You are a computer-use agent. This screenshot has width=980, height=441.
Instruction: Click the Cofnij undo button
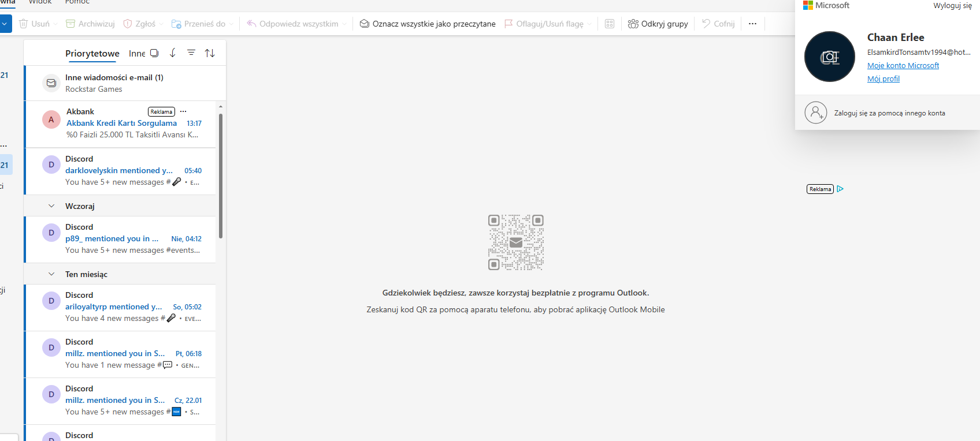(x=718, y=24)
